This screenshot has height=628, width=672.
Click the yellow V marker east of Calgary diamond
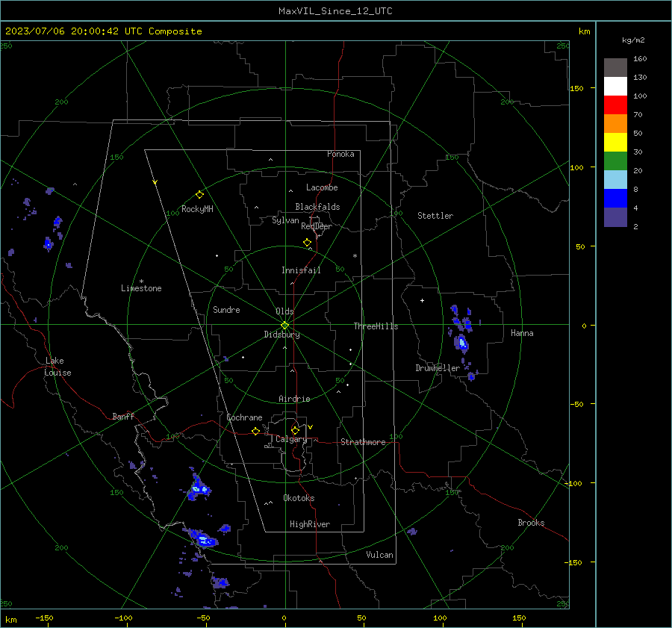pyautogui.click(x=311, y=427)
